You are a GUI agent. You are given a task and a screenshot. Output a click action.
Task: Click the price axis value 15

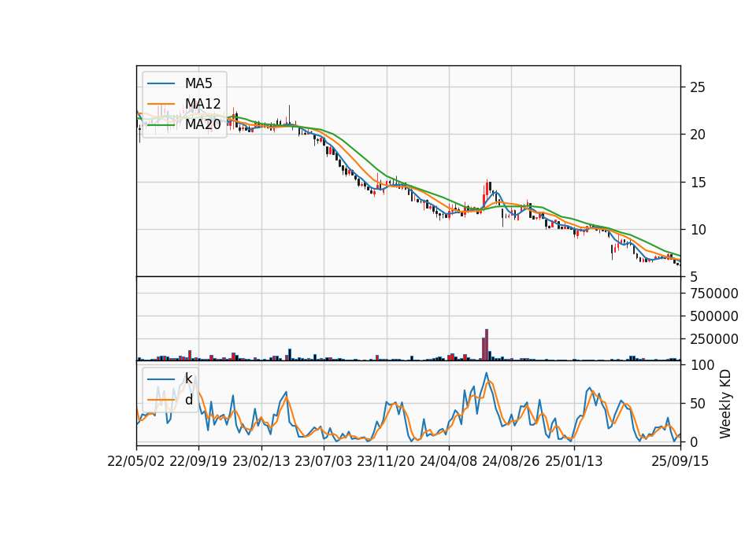(698, 182)
